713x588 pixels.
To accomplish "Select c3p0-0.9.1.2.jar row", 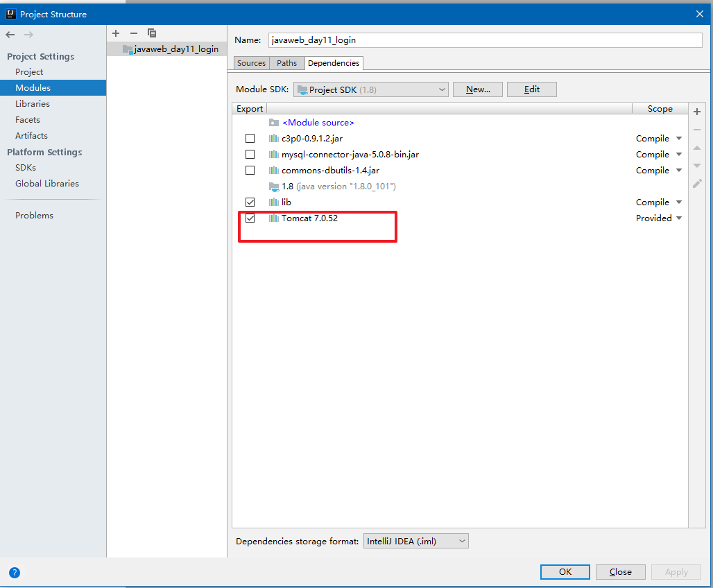I will point(460,139).
